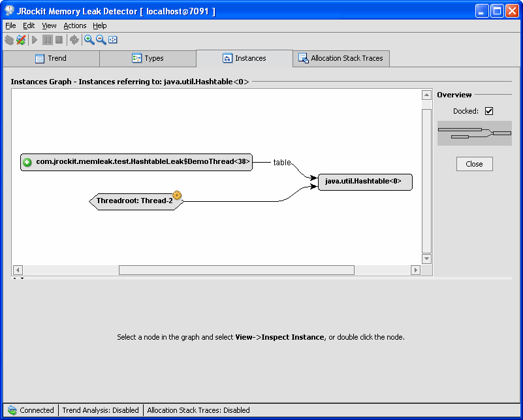
Task: Click the Pause toolbar icon
Action: [48, 40]
